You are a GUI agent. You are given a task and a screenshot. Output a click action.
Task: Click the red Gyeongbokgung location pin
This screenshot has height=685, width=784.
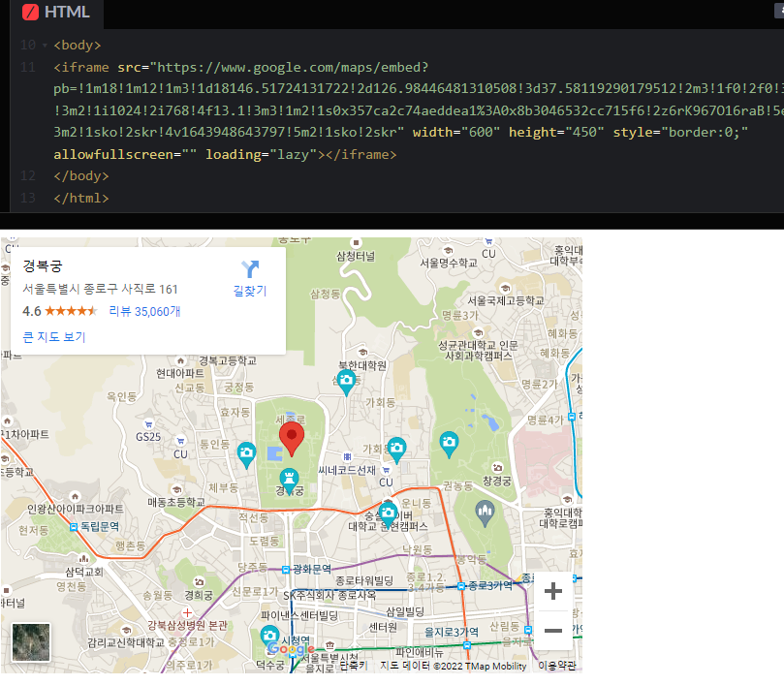pyautogui.click(x=292, y=438)
